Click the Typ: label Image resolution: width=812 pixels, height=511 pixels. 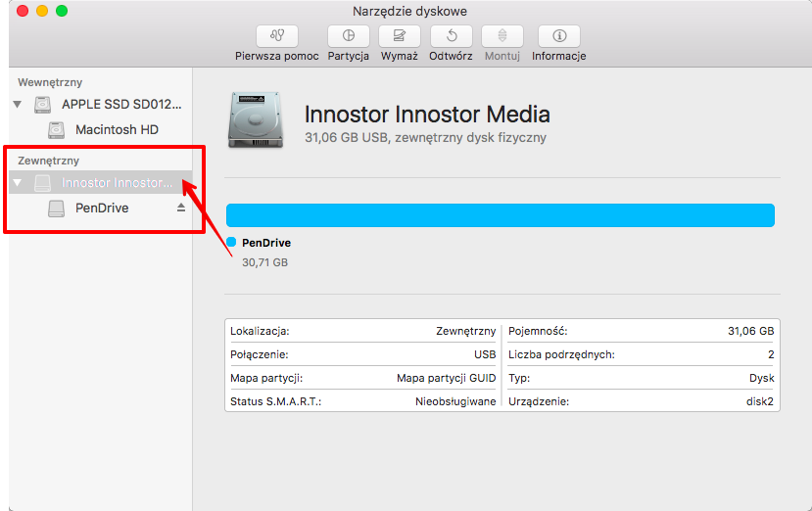[x=519, y=379]
